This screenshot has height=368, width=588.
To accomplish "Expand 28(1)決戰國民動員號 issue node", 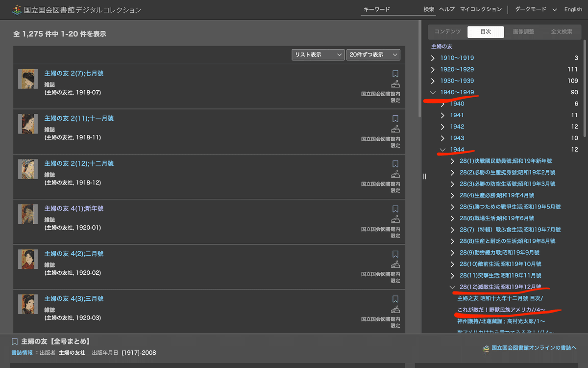I will [x=453, y=161].
